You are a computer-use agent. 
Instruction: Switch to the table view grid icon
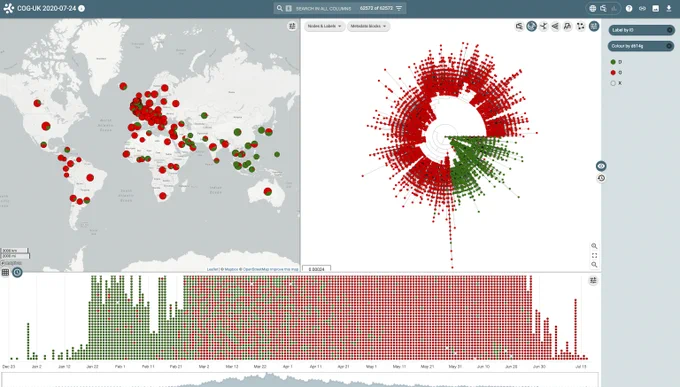click(x=5, y=272)
